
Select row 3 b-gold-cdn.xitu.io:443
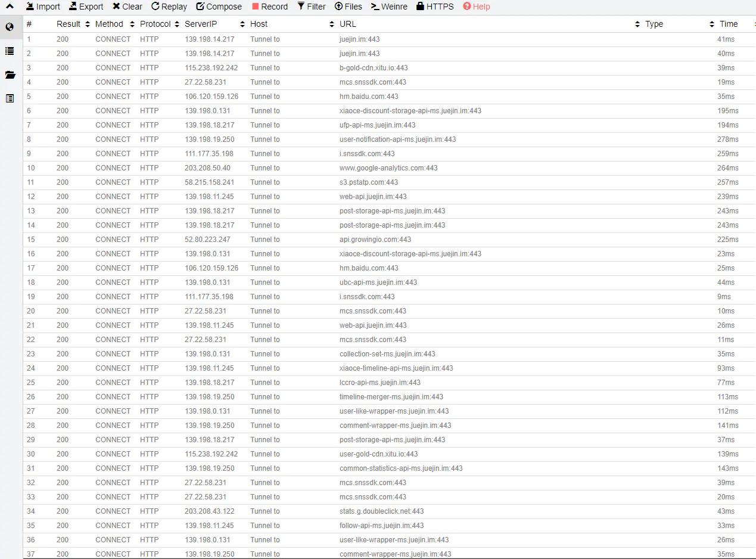point(389,68)
